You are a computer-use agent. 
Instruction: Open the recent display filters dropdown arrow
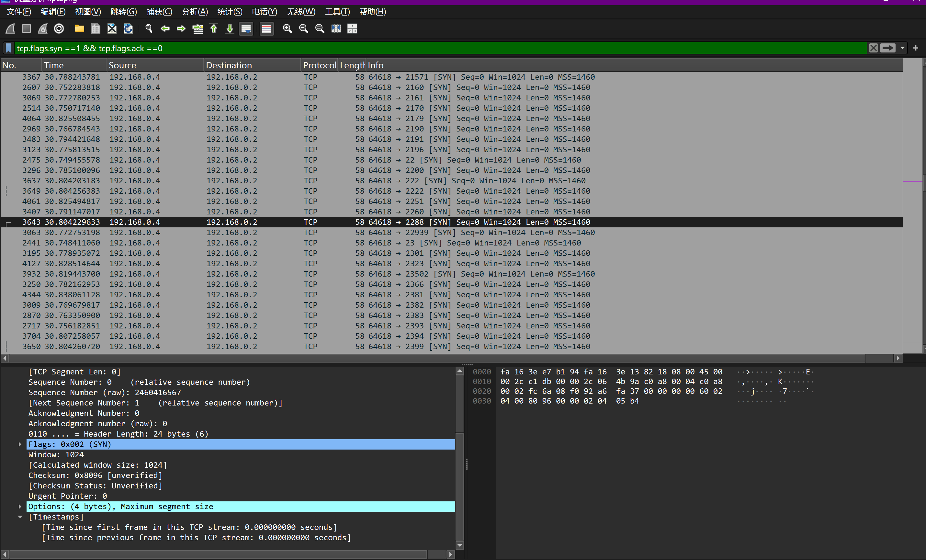click(903, 48)
